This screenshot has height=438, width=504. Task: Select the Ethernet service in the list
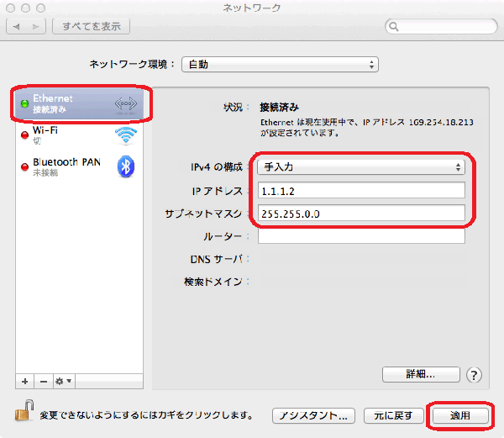tap(80, 103)
